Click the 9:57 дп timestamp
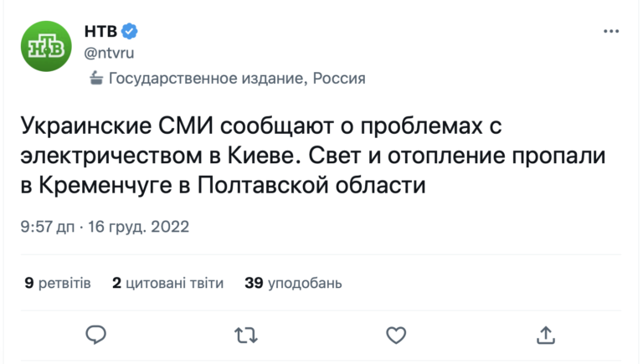 pos(49,227)
